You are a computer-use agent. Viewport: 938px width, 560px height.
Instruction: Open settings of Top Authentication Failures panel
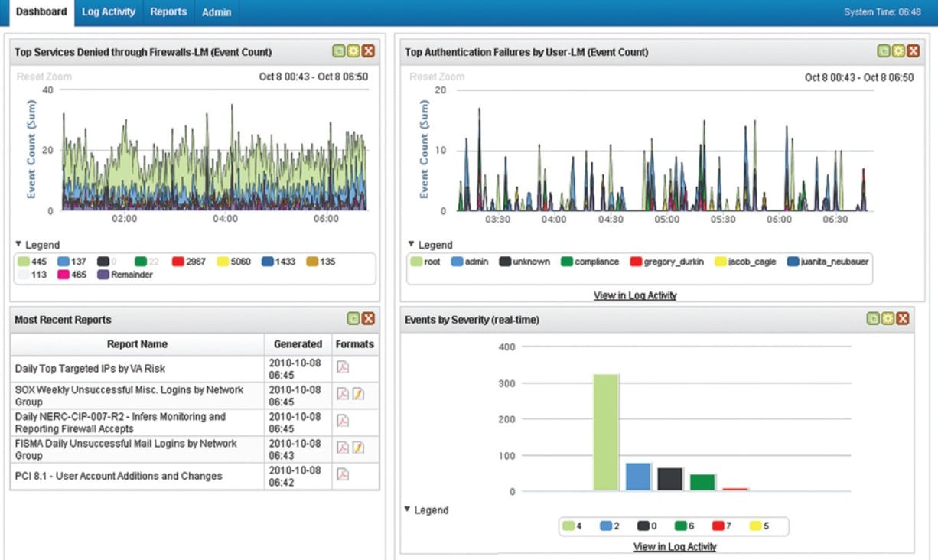[x=898, y=51]
